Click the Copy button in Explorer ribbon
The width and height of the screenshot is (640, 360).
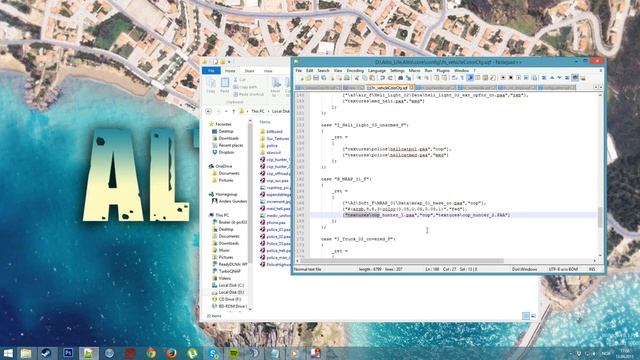[211, 86]
